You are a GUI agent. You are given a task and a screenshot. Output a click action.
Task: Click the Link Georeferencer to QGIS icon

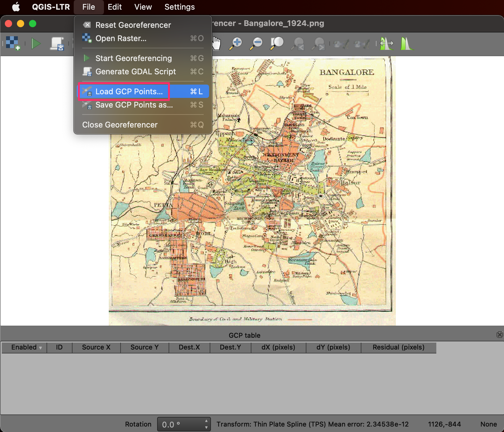pyautogui.click(x=341, y=44)
